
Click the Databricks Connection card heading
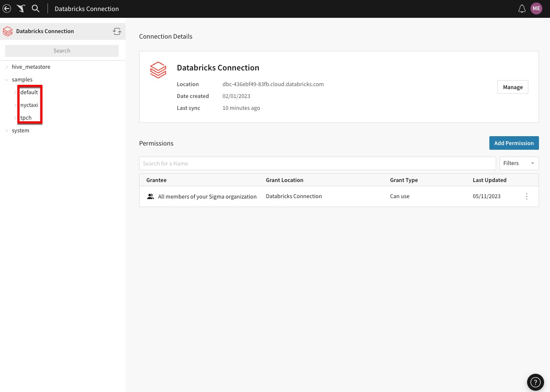pyautogui.click(x=218, y=68)
